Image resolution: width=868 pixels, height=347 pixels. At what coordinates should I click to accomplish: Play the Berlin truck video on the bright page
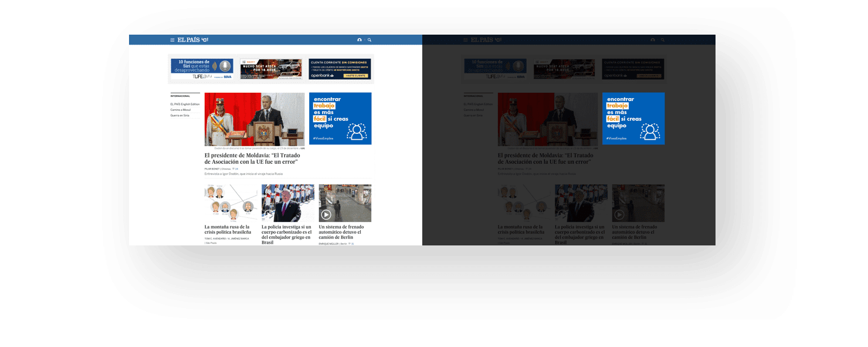[326, 214]
